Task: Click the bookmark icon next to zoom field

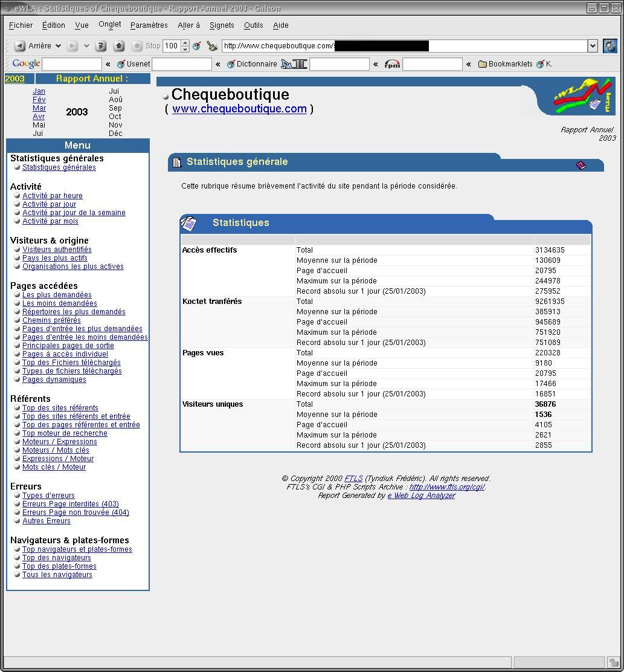Action: click(x=197, y=46)
